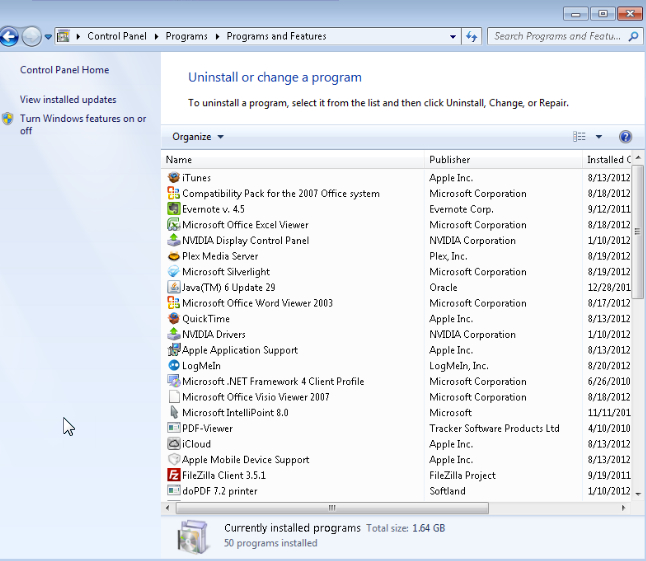Expand the arrow after Control Panel breadcrumb
646x561 pixels.
point(157,37)
